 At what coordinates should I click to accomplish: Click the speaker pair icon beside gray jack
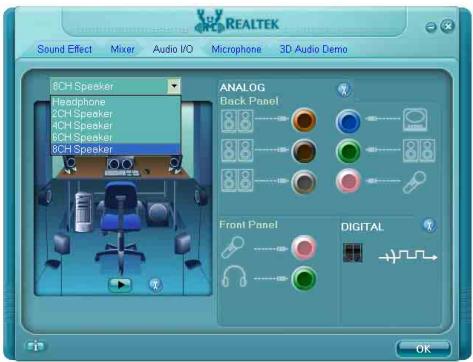[237, 180]
